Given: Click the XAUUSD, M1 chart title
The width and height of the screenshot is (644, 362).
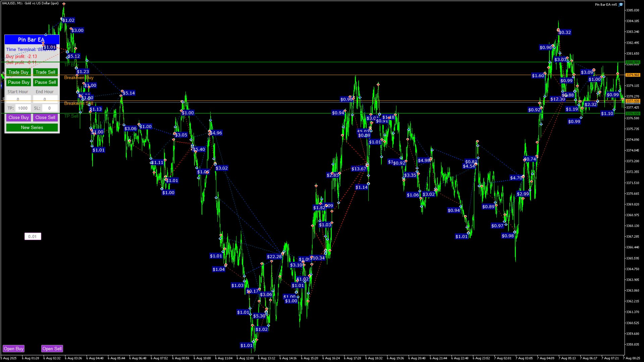Looking at the screenshot, I should [x=30, y=3].
